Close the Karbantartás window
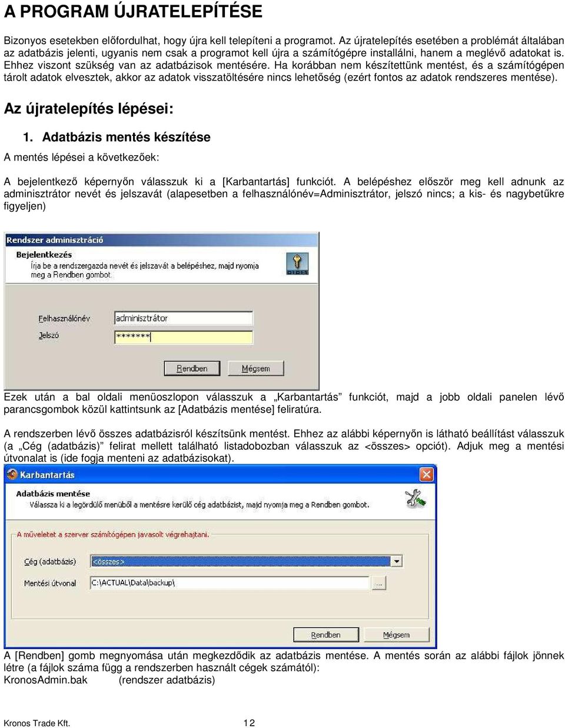 point(427,474)
